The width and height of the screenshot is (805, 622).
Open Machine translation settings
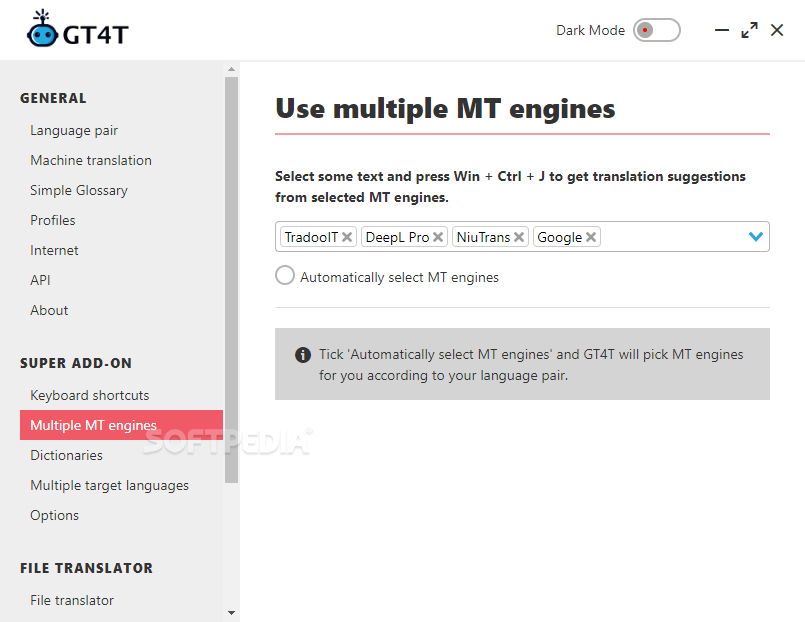pos(91,160)
